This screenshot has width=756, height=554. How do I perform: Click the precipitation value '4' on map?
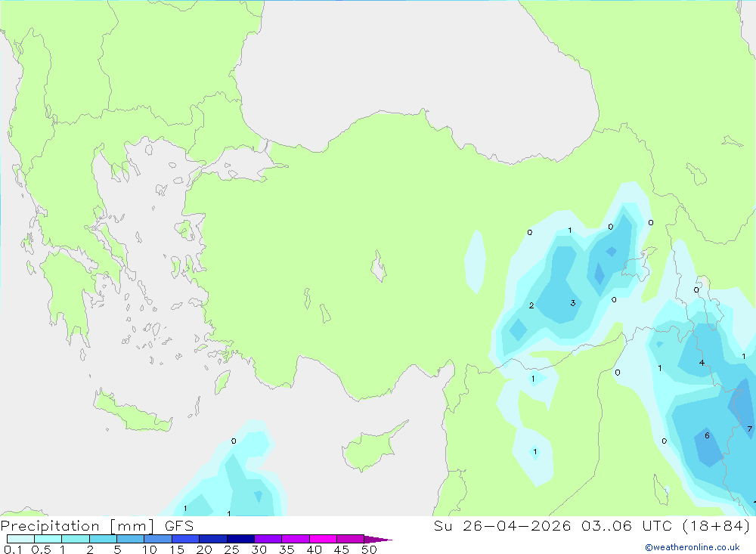point(702,363)
